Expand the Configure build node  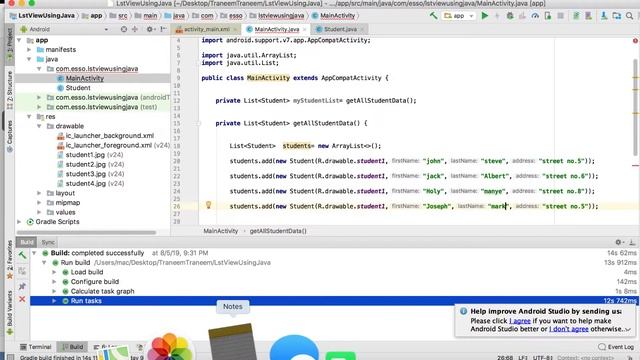54,282
